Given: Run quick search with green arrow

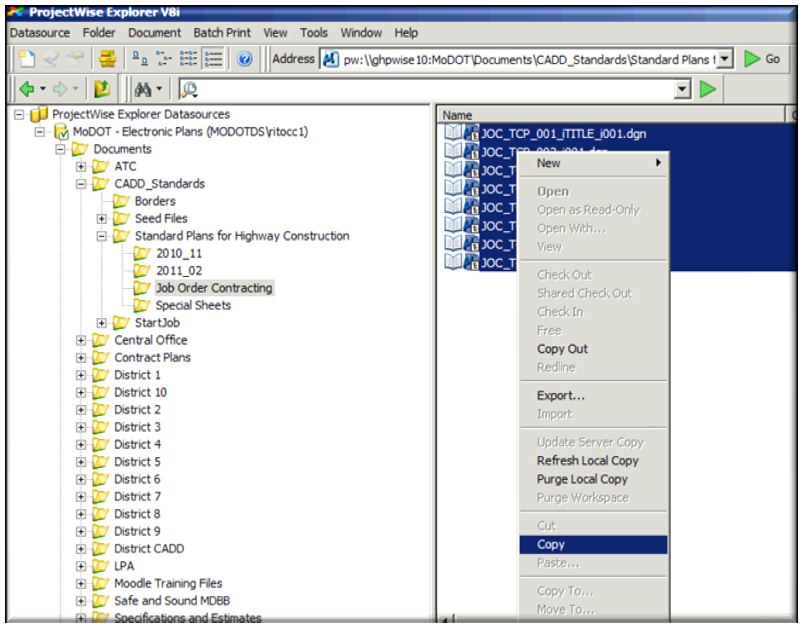Looking at the screenshot, I should (707, 89).
